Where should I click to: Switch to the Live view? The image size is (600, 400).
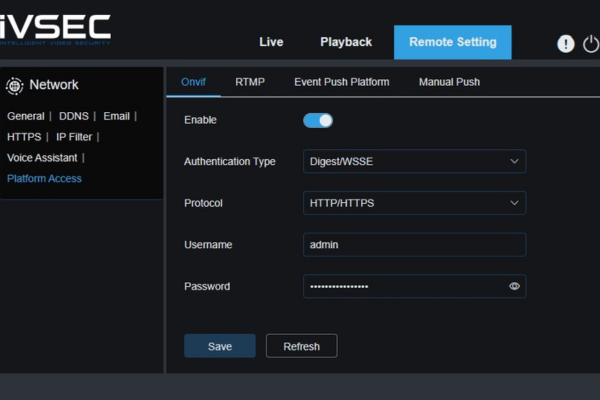pyautogui.click(x=271, y=42)
